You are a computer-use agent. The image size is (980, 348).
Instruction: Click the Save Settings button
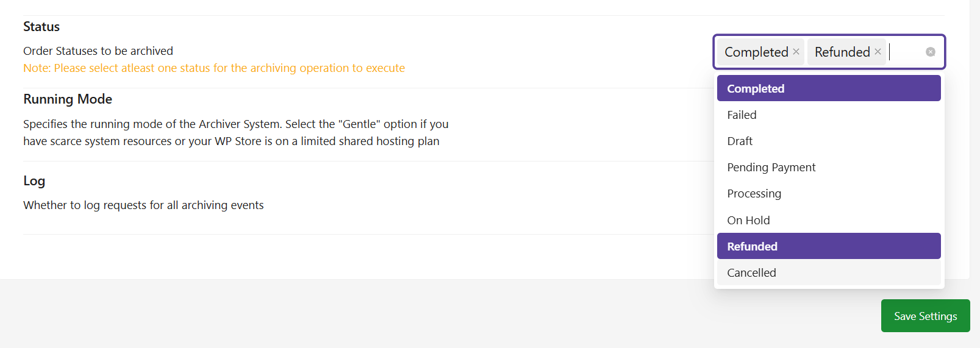[x=925, y=316]
